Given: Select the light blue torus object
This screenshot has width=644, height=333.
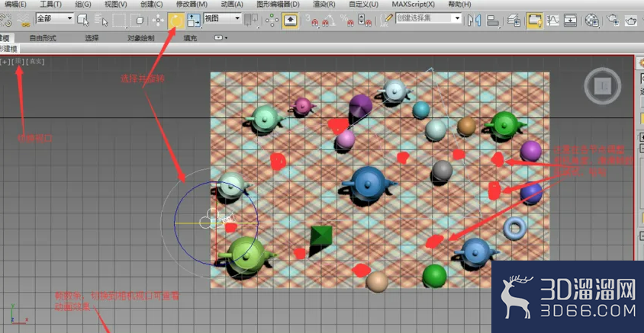Looking at the screenshot, I should [514, 228].
